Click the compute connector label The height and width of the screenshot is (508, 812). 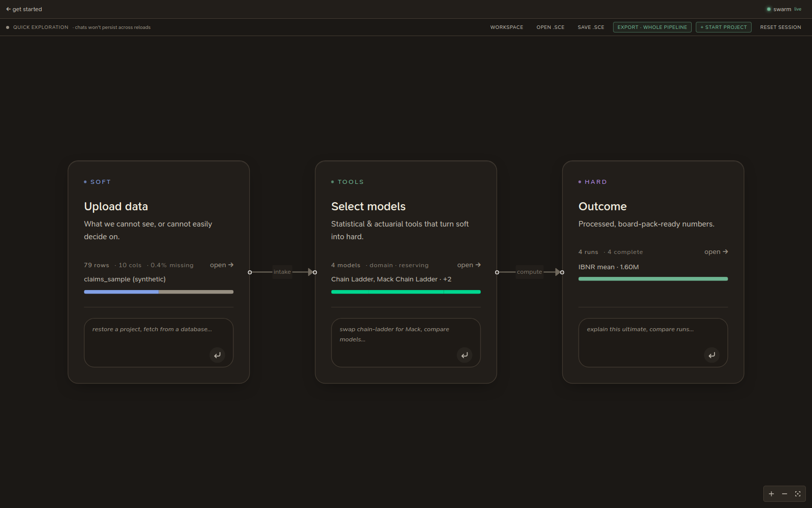pyautogui.click(x=529, y=272)
